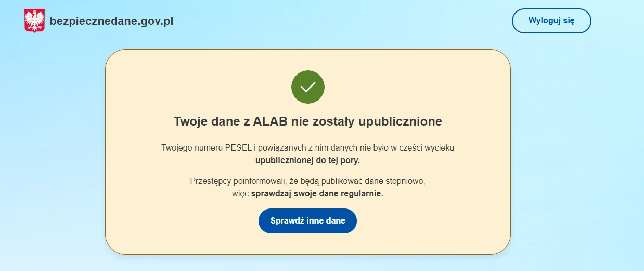This screenshot has width=644, height=271.
Task: Log out using the Wyloguj się button
Action: click(x=551, y=21)
